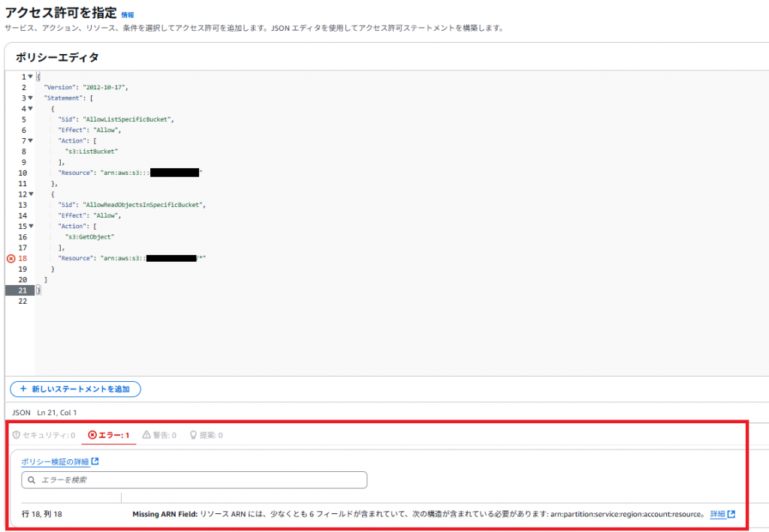
Task: Open the ポリシー検証の詳細 link
Action: 55,461
